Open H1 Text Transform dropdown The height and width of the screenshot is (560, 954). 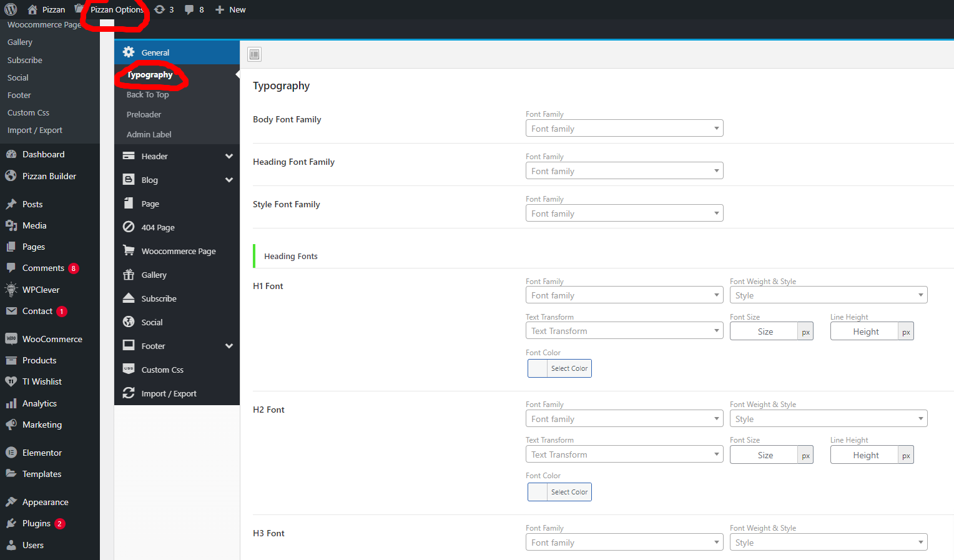pyautogui.click(x=624, y=330)
